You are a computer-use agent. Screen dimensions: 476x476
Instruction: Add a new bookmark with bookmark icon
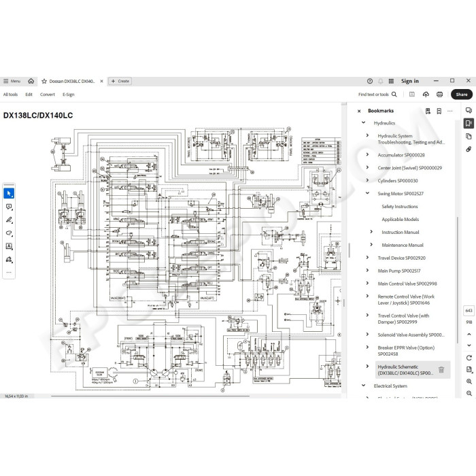pos(439,111)
